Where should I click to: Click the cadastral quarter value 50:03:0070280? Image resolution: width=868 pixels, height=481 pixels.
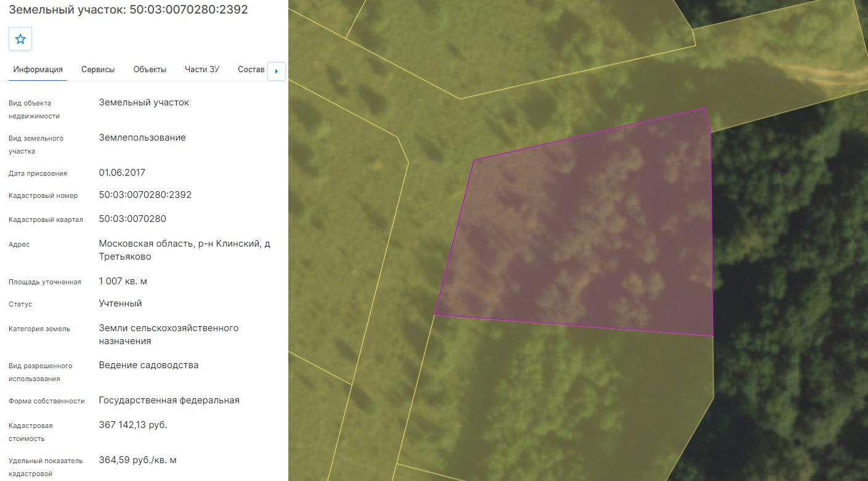pos(132,219)
